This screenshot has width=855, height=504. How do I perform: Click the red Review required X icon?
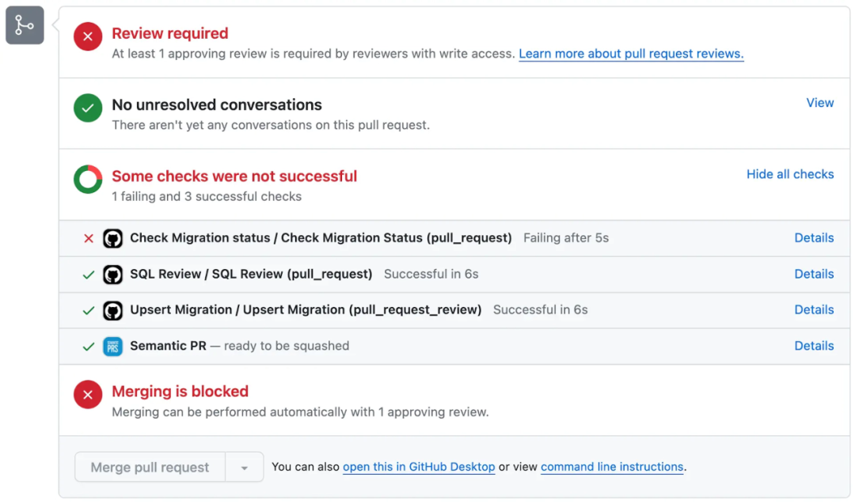pos(88,36)
